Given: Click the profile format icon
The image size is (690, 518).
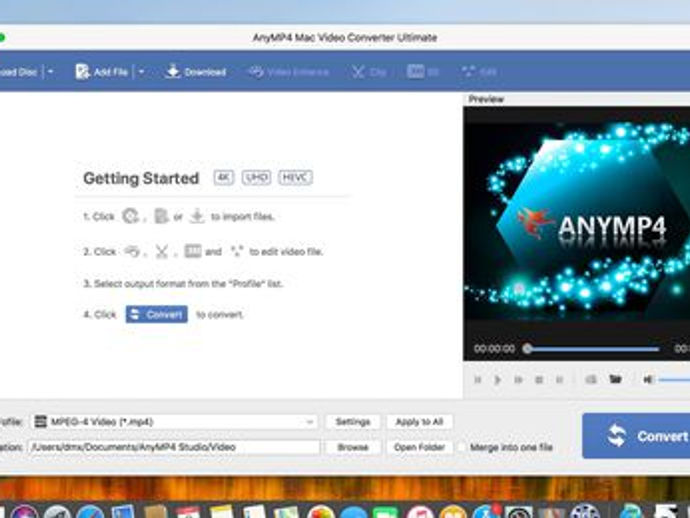Looking at the screenshot, I should pos(40,422).
